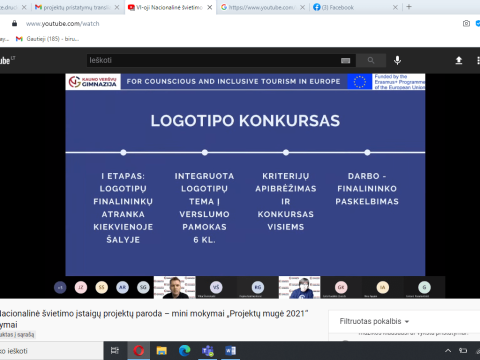The width and height of the screenshot is (480, 360).
Task: Close the Facebook tab
Action: point(395,7)
